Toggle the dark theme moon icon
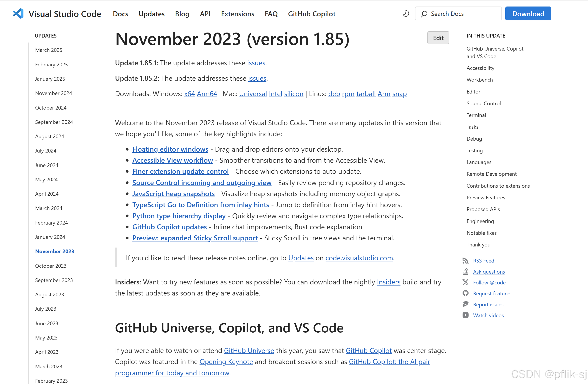588x384 pixels. tap(406, 14)
